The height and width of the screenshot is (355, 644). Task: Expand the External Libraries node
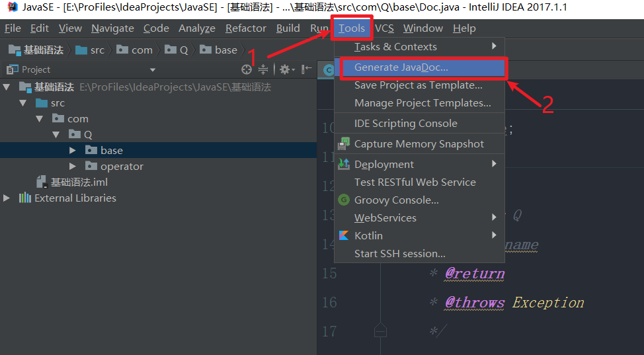pos(6,198)
